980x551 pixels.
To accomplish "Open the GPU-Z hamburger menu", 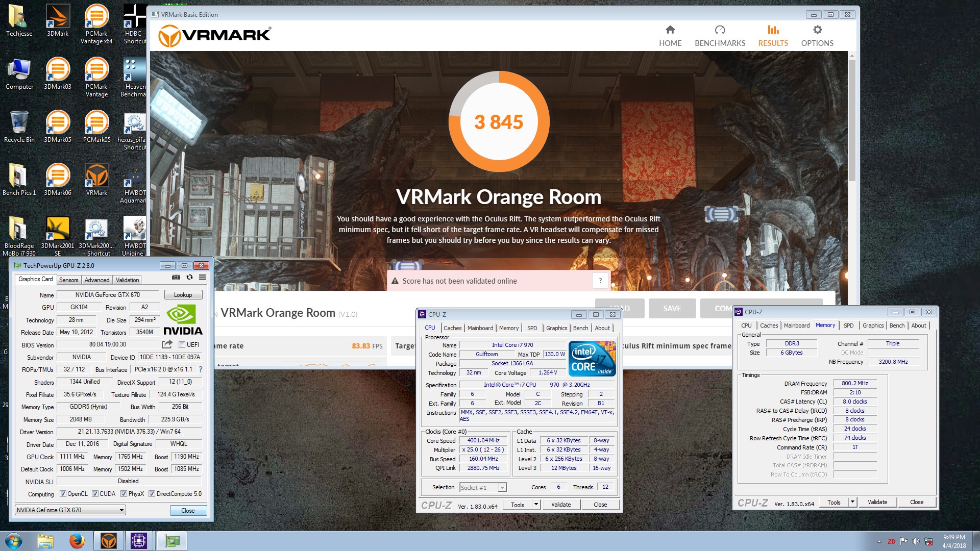I will coord(202,278).
